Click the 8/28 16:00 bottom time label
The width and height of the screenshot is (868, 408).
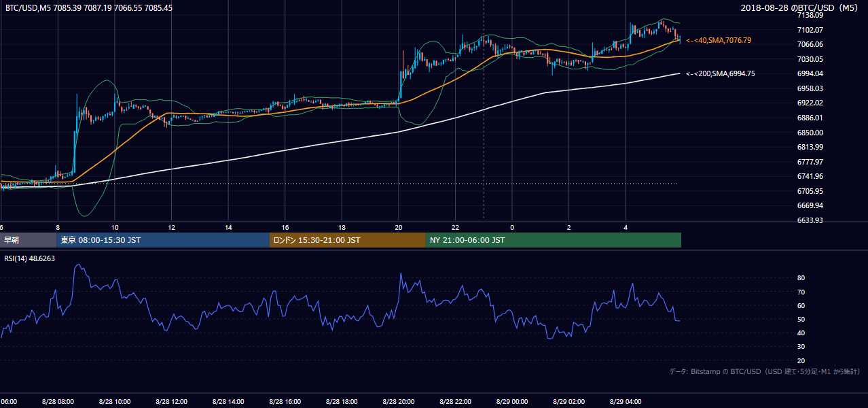tap(285, 401)
